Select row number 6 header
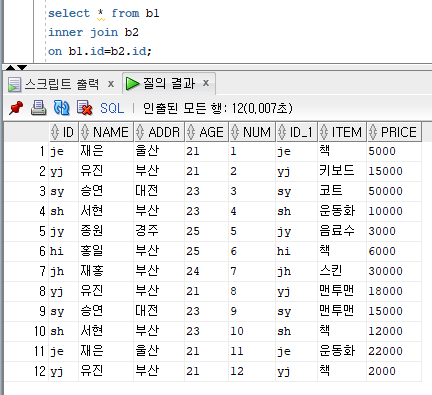The height and width of the screenshot is (395, 432). (x=27, y=251)
